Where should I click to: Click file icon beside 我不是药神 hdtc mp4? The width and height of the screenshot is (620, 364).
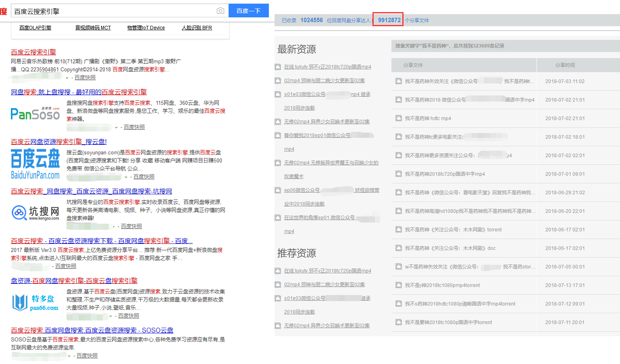[x=398, y=118]
